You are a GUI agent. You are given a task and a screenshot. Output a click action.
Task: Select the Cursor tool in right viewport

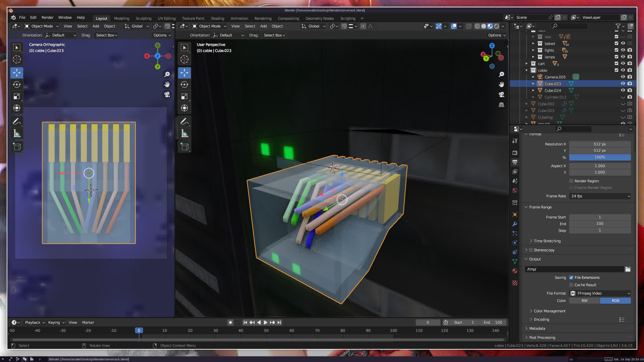[184, 60]
